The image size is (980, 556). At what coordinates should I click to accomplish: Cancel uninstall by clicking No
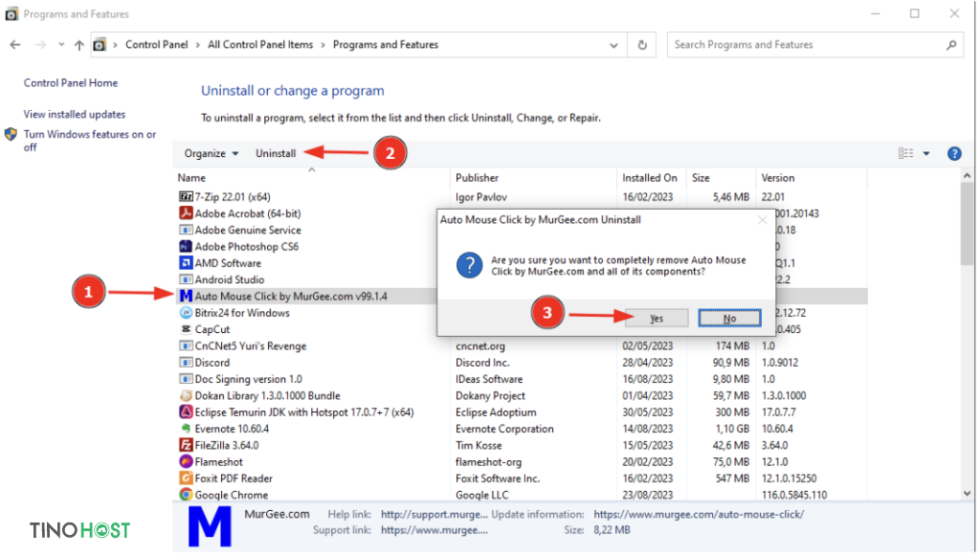(x=729, y=318)
